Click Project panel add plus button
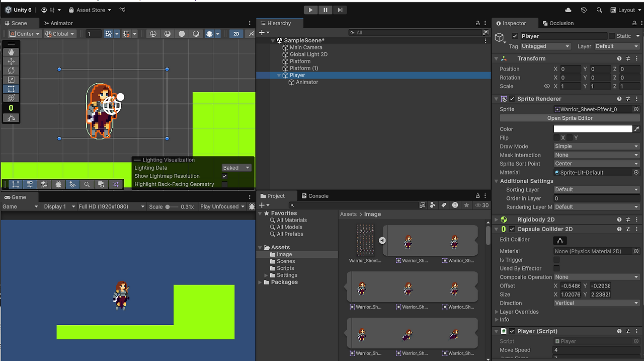 pyautogui.click(x=263, y=205)
